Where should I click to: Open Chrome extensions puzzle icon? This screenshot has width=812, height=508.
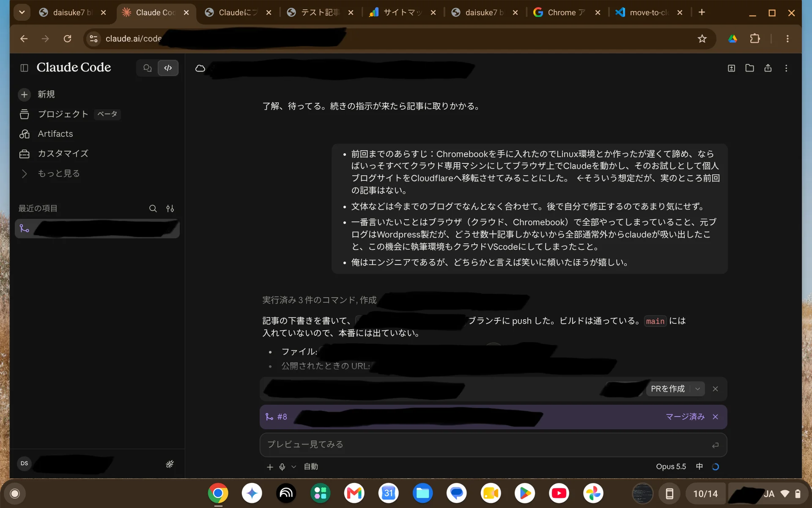tap(755, 39)
